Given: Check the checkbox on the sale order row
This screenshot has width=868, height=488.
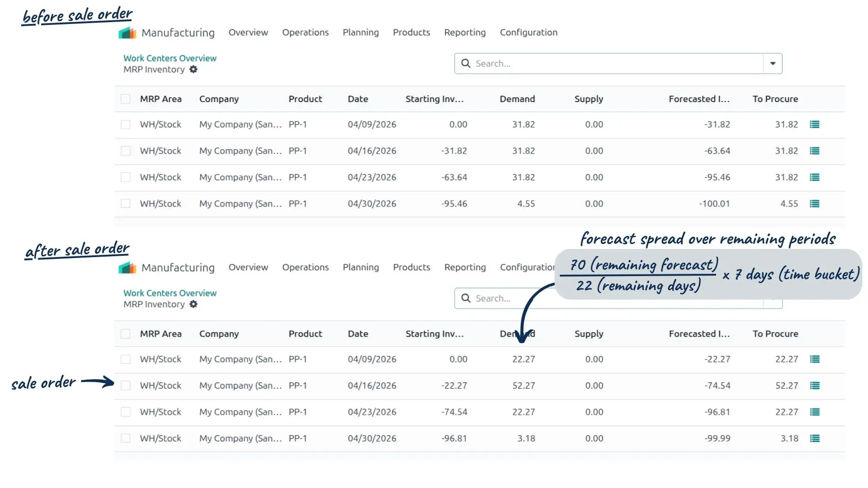Looking at the screenshot, I should (x=126, y=385).
